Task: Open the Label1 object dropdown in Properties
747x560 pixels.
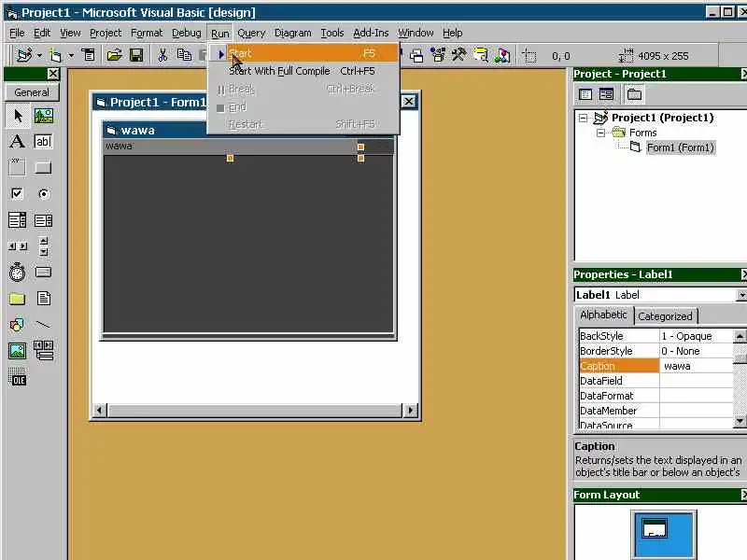Action: point(741,295)
